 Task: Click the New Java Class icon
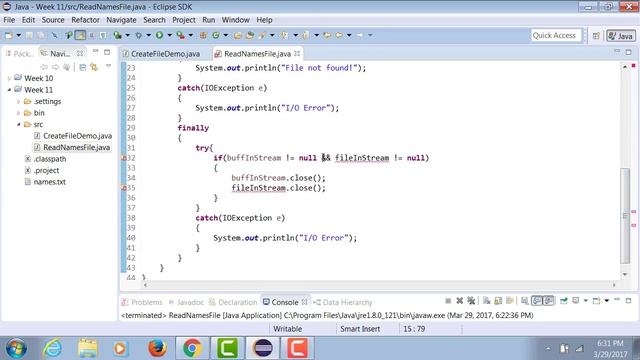(216, 36)
